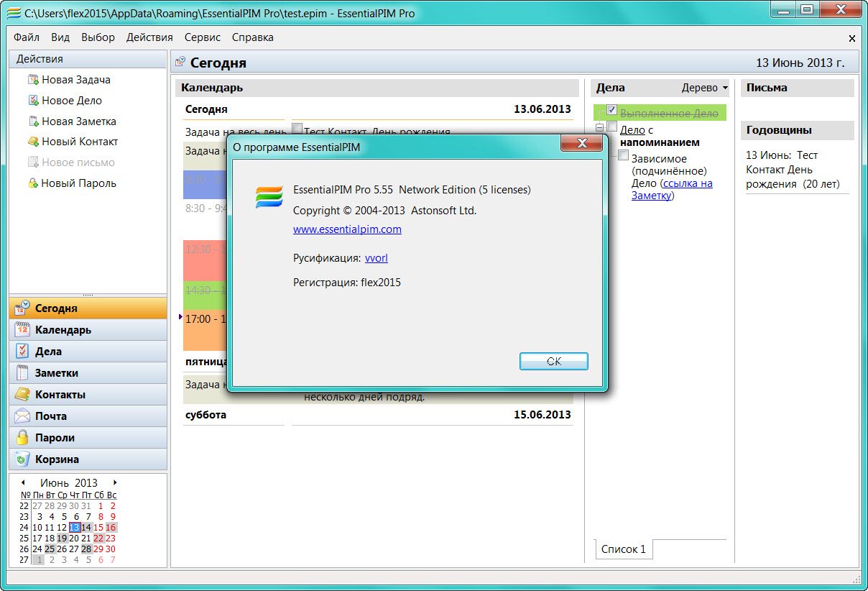The image size is (868, 591).
Task: Click the Сегодня navigation icon in sidebar
Action: (22, 308)
